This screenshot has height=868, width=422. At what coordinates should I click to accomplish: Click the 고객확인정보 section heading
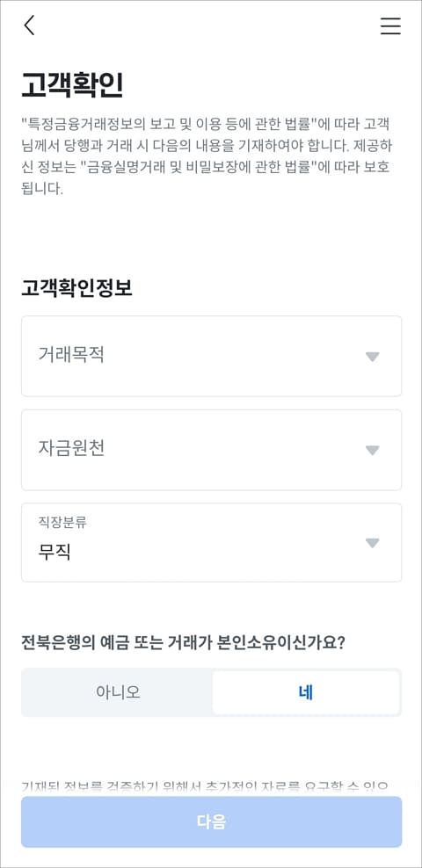pyautogui.click(x=76, y=288)
